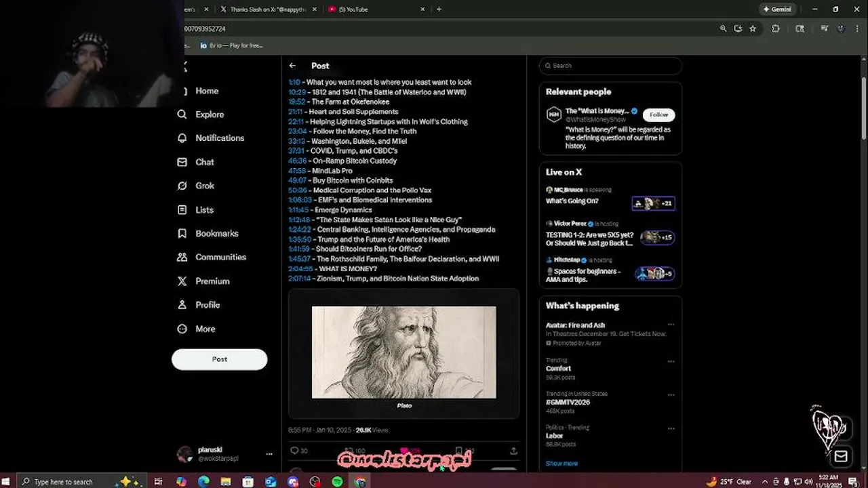This screenshot has height=488, width=868.
Task: Open the browser extensions puzzle icon
Action: [x=776, y=29]
